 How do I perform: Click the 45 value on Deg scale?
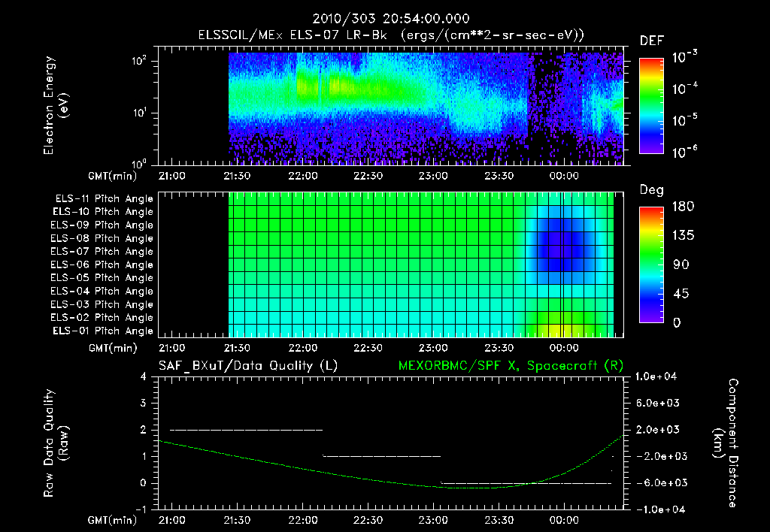click(680, 294)
